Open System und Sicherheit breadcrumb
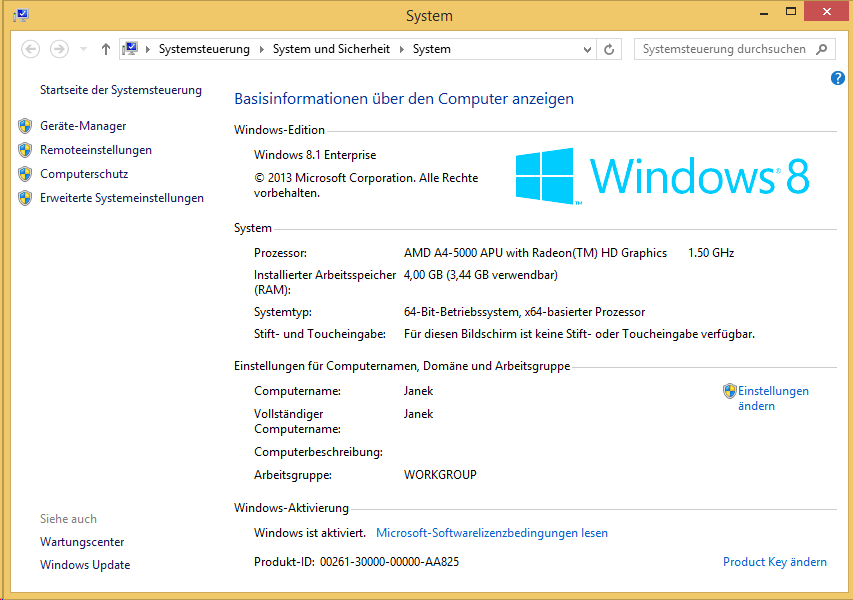 331,49
